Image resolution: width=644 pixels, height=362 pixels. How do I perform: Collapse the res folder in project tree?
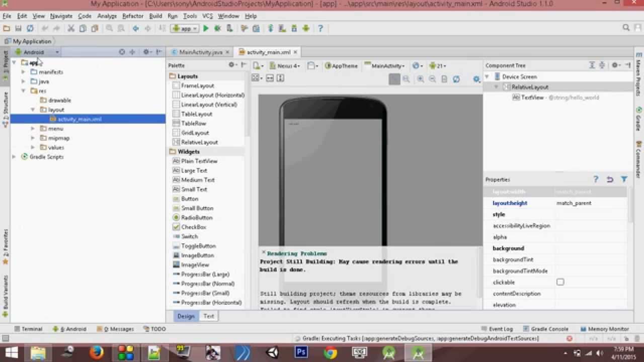(x=23, y=91)
